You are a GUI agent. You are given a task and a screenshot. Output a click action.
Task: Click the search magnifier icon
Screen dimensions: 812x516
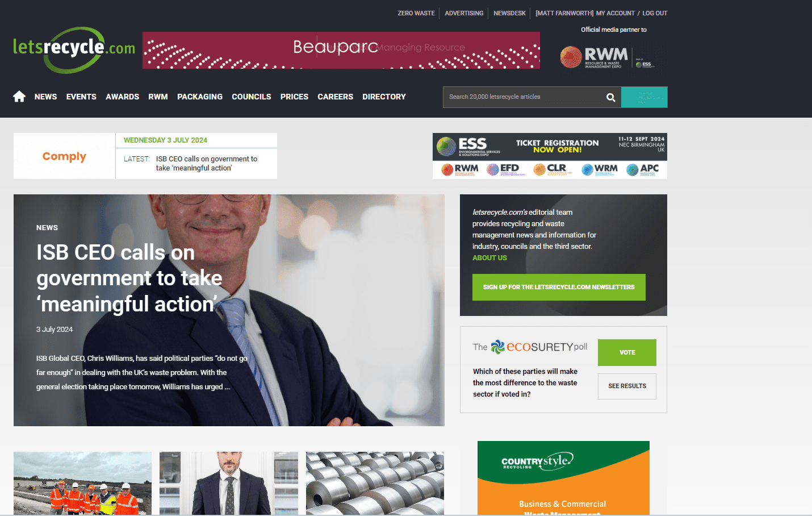(x=611, y=97)
